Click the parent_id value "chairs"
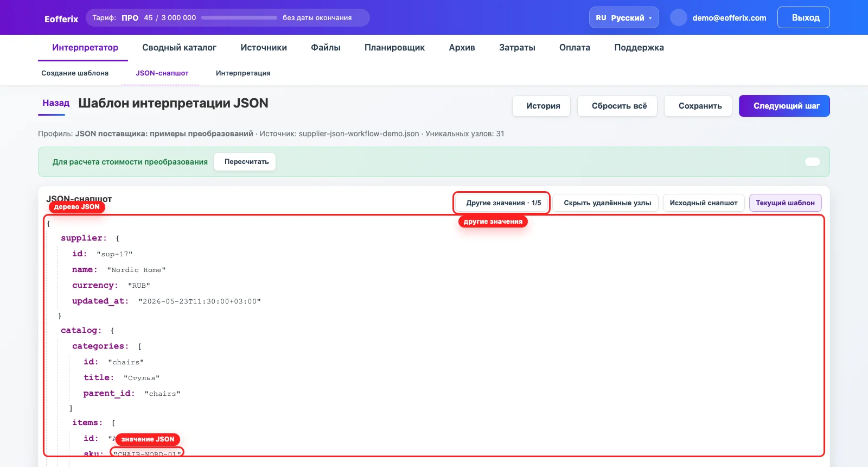Viewport: 868px width, 467px height. 162,394
